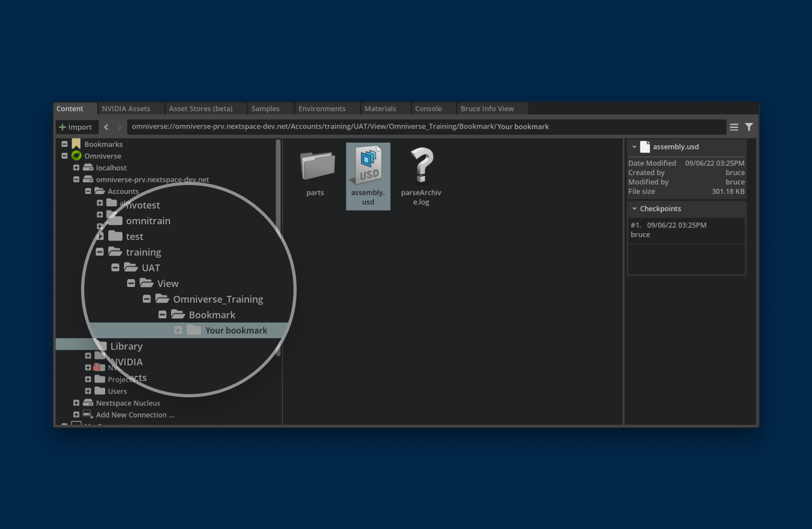Expand the Users folder node
The height and width of the screenshot is (529, 812).
(x=88, y=391)
